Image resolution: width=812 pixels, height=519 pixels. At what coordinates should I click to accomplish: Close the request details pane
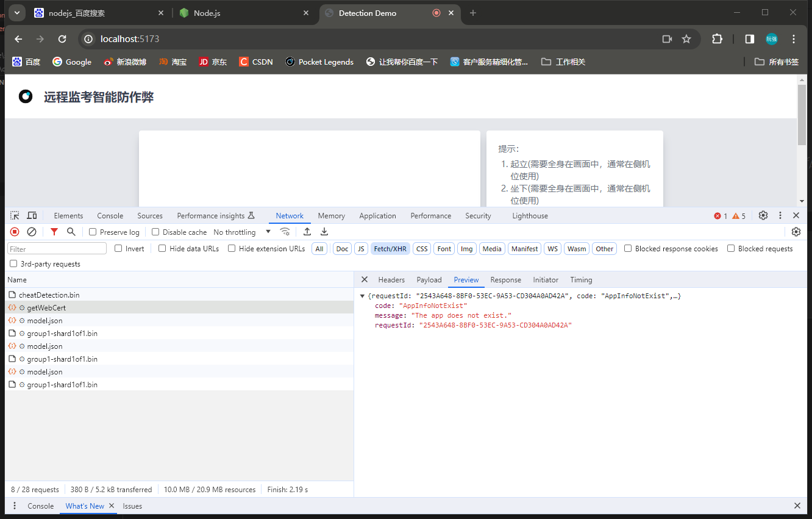[x=365, y=279]
